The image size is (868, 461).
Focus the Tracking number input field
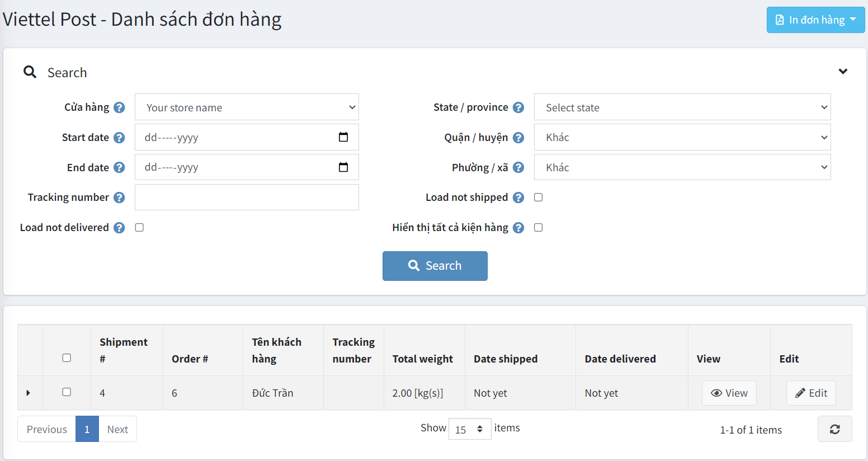pos(247,197)
